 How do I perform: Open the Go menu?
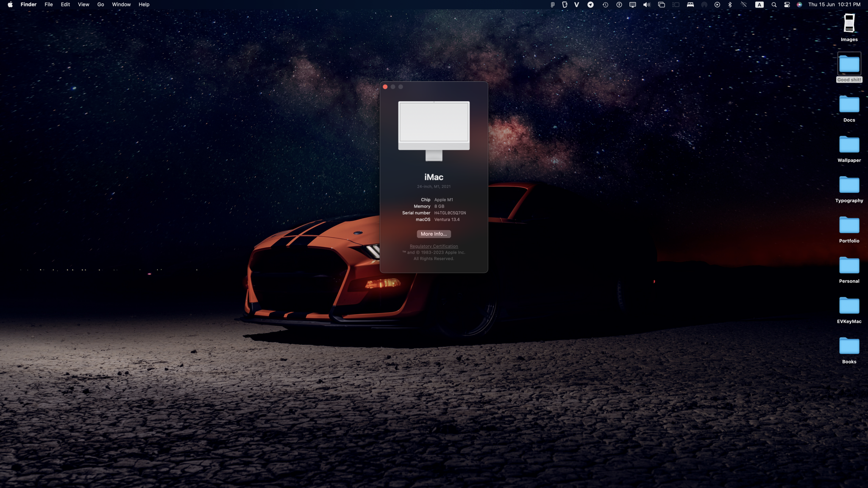point(100,5)
